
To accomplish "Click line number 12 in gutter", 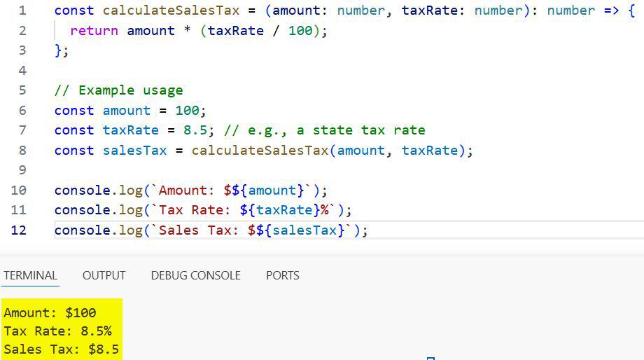I will point(19,230).
